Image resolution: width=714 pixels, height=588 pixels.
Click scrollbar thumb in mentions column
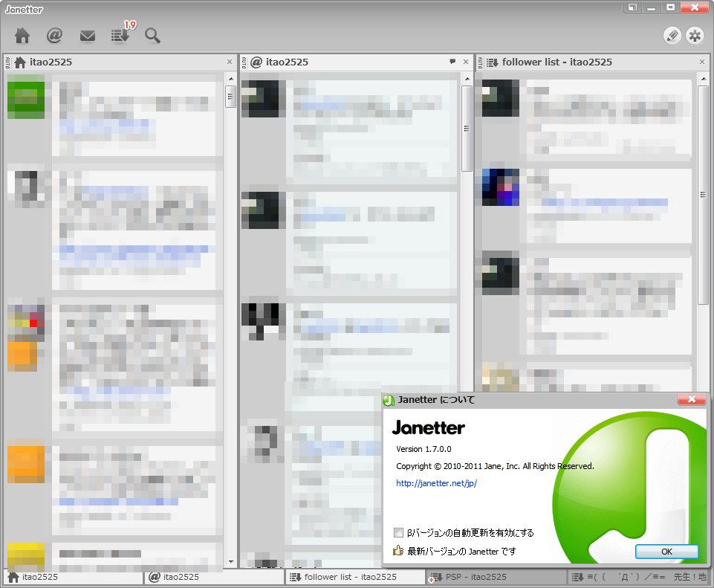click(x=467, y=129)
